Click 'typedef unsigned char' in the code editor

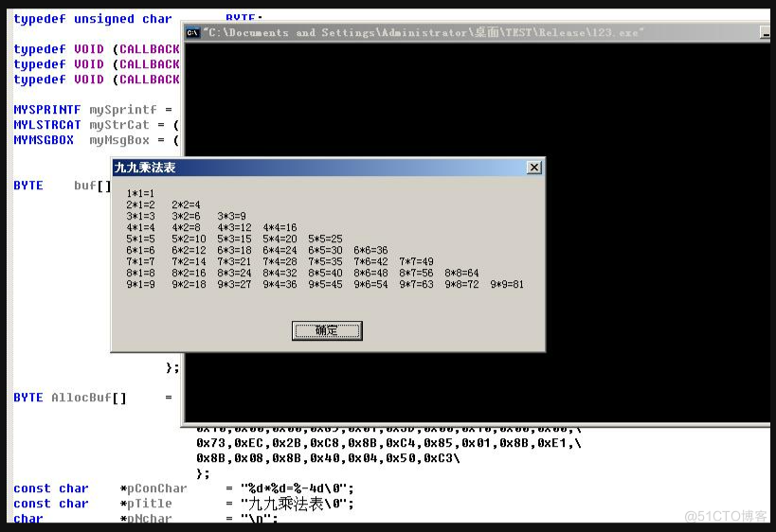coord(93,19)
